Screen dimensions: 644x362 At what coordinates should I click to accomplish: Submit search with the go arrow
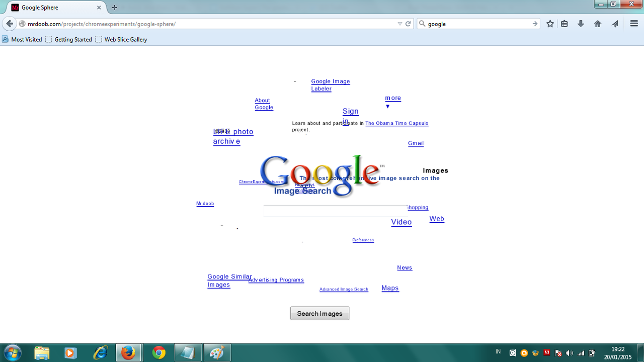tap(535, 24)
